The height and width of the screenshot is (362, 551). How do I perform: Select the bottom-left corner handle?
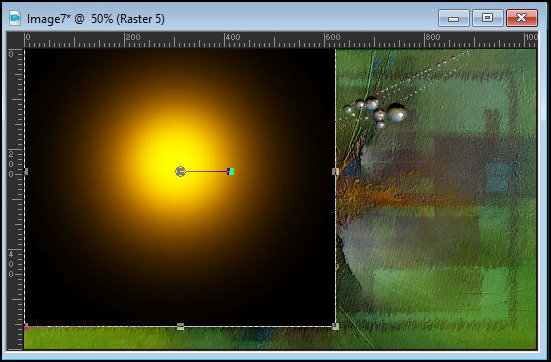point(26,326)
